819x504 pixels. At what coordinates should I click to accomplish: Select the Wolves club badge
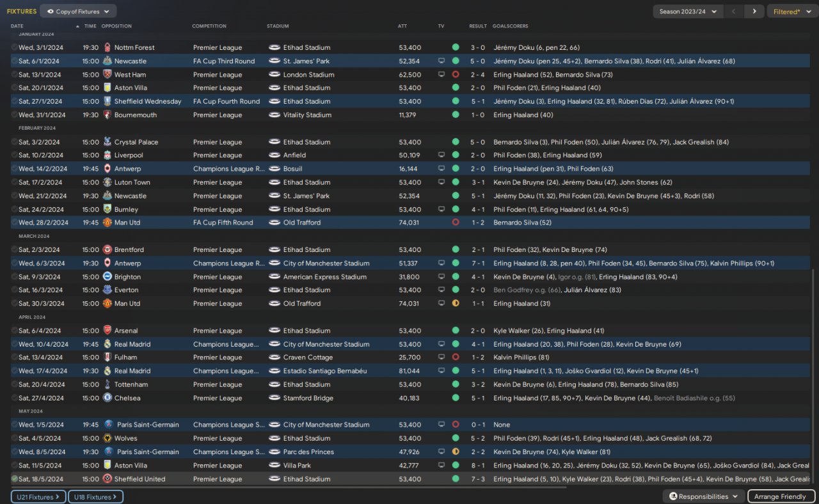pyautogui.click(x=107, y=439)
